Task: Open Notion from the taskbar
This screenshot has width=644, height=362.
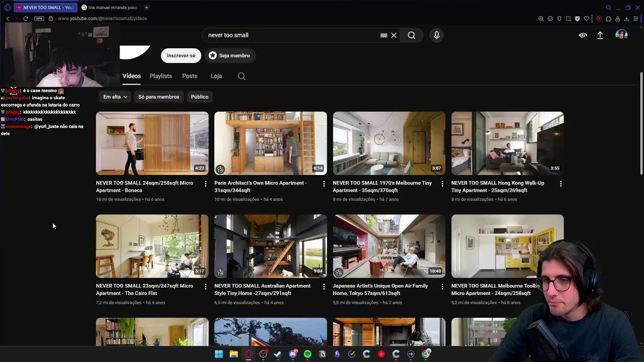Action: pos(323,354)
